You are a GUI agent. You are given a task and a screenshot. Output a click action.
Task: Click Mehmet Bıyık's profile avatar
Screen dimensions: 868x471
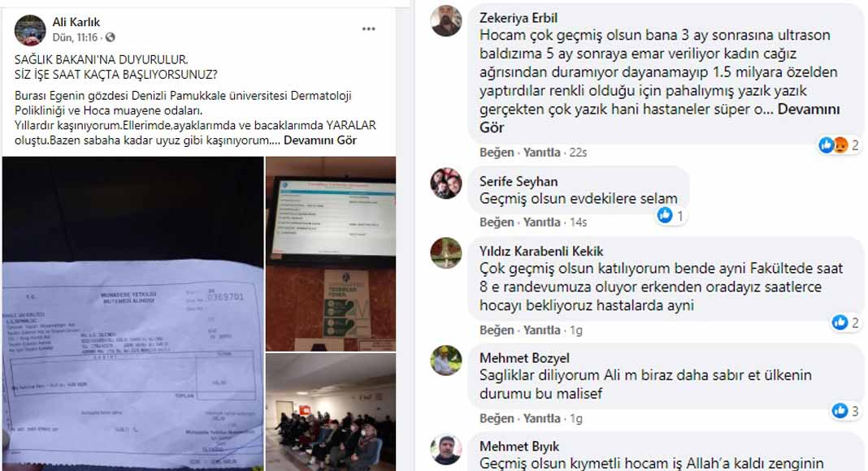pos(446,449)
